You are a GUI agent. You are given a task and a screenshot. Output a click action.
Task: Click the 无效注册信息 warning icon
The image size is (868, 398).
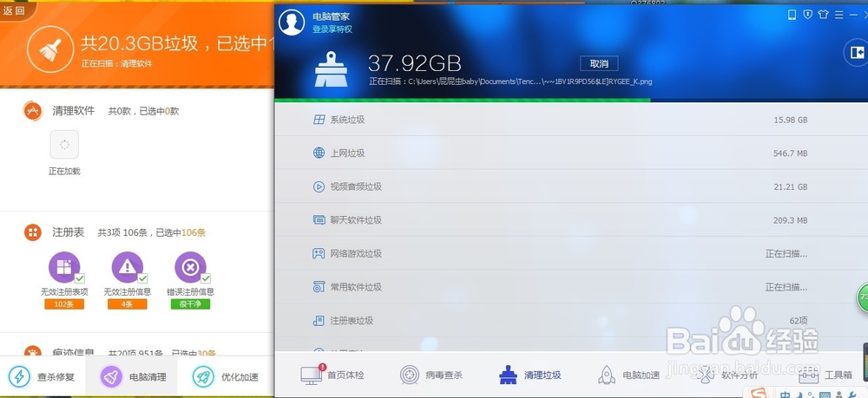coord(128,267)
